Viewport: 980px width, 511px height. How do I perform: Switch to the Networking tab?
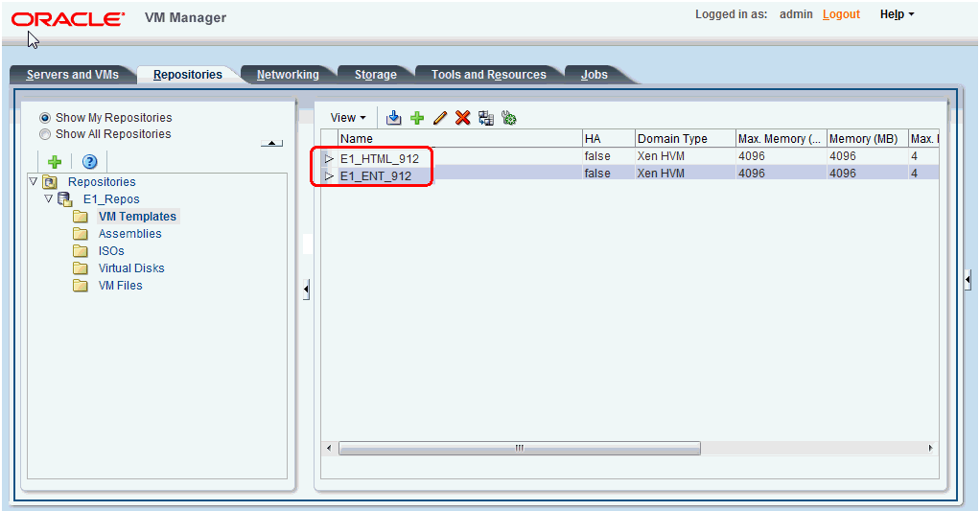click(288, 75)
